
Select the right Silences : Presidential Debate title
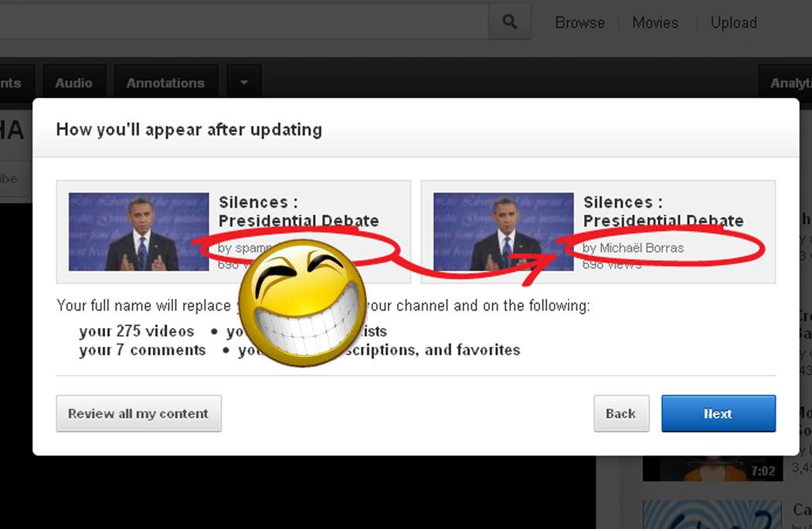663,211
